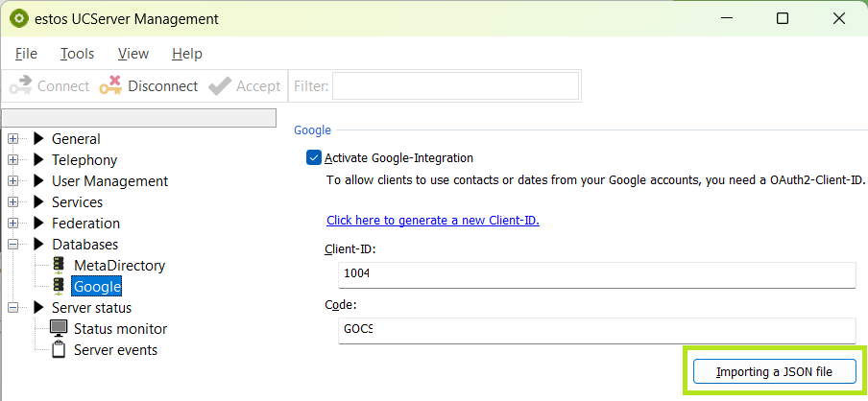Disable Activate Google-Integration checkbox
This screenshot has height=401, width=868.
click(313, 158)
